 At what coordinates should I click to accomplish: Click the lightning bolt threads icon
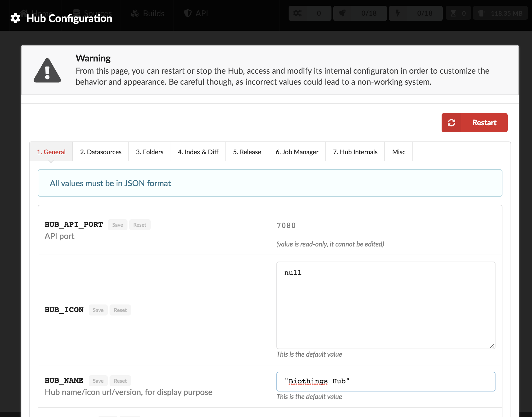pyautogui.click(x=398, y=13)
